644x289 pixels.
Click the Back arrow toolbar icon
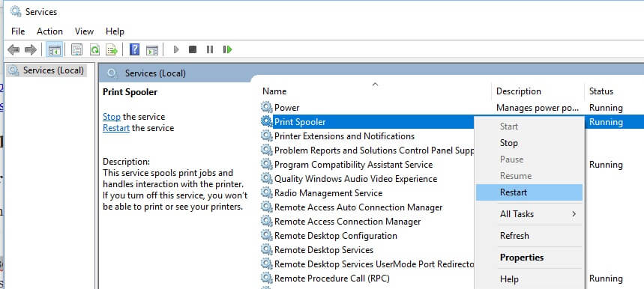click(x=13, y=50)
